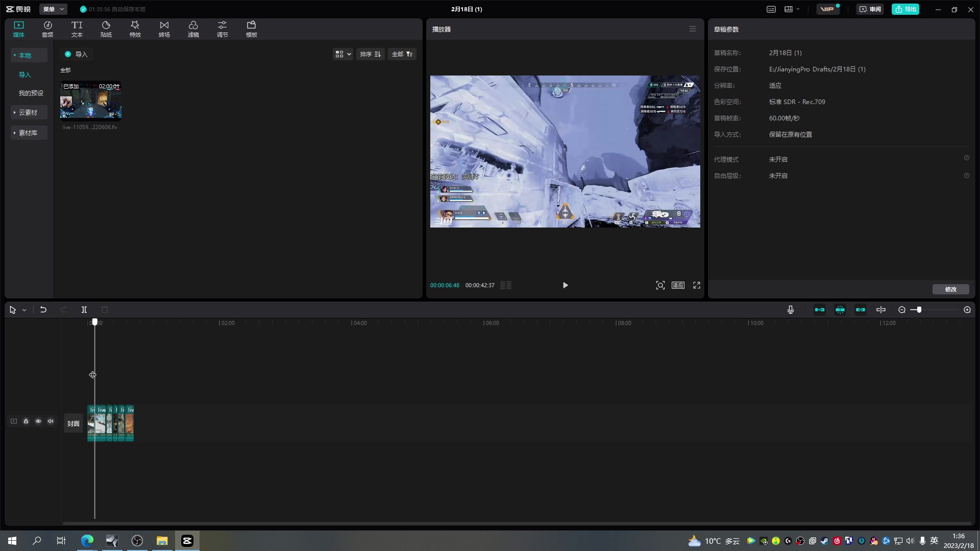The height and width of the screenshot is (551, 980).
Task: Click the 封面 cover button
Action: pos(73,423)
